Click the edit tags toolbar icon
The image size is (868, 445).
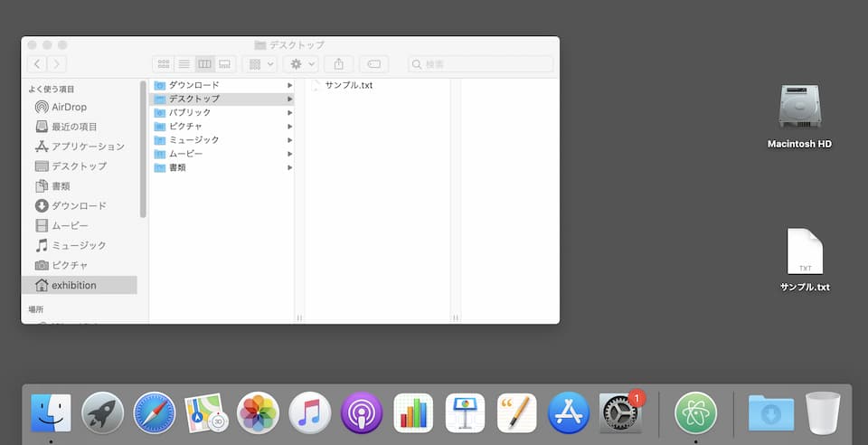tap(373, 64)
